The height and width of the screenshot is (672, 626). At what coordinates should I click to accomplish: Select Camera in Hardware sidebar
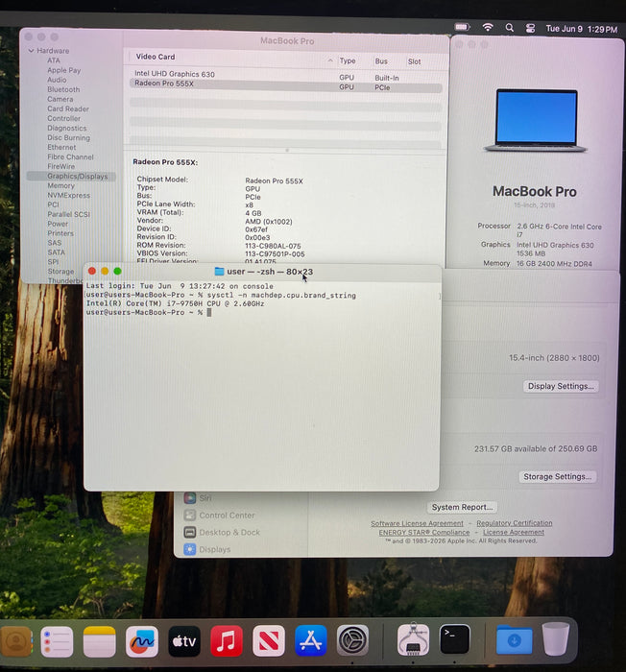pos(60,99)
